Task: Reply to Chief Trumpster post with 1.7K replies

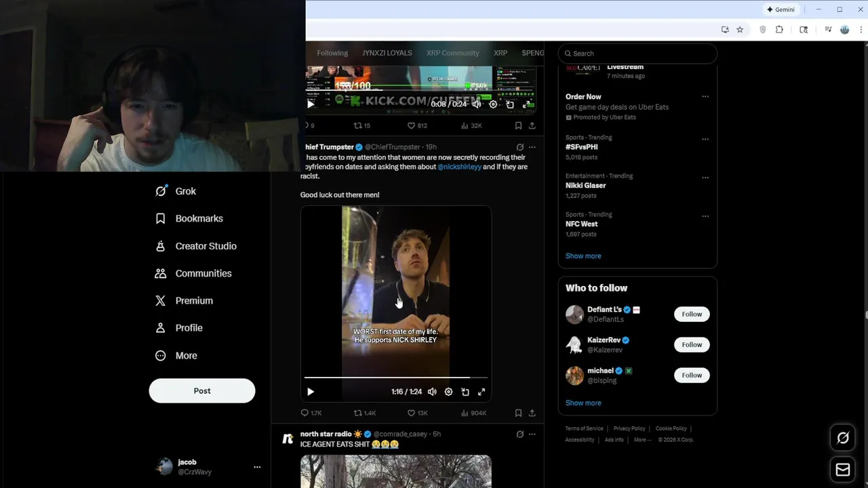Action: (311, 413)
